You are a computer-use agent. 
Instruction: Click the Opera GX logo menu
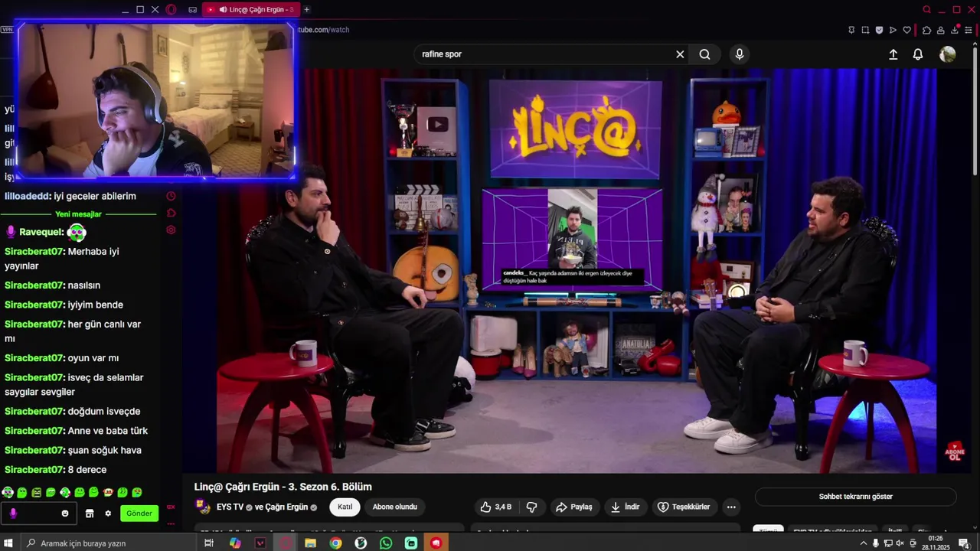tap(171, 9)
